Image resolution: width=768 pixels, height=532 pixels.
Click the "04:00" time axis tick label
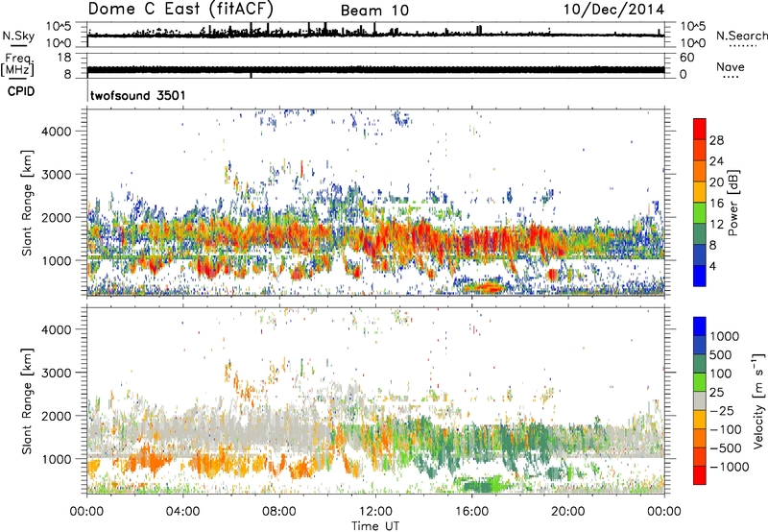pyautogui.click(x=182, y=512)
